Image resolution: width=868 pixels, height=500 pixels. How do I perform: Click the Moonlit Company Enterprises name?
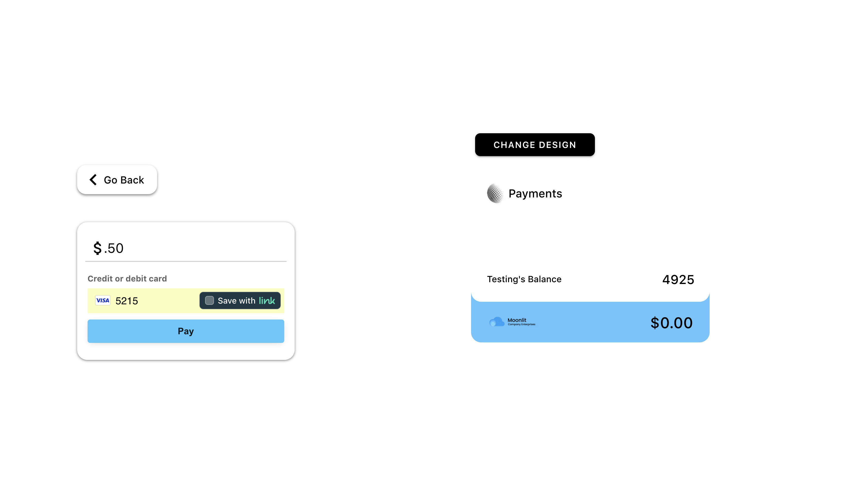pyautogui.click(x=521, y=322)
